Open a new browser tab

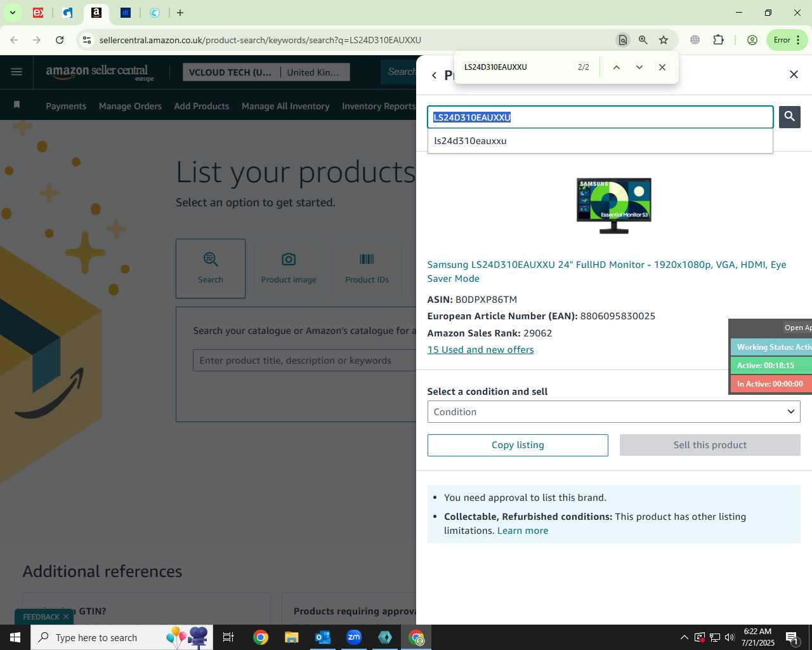coord(180,13)
